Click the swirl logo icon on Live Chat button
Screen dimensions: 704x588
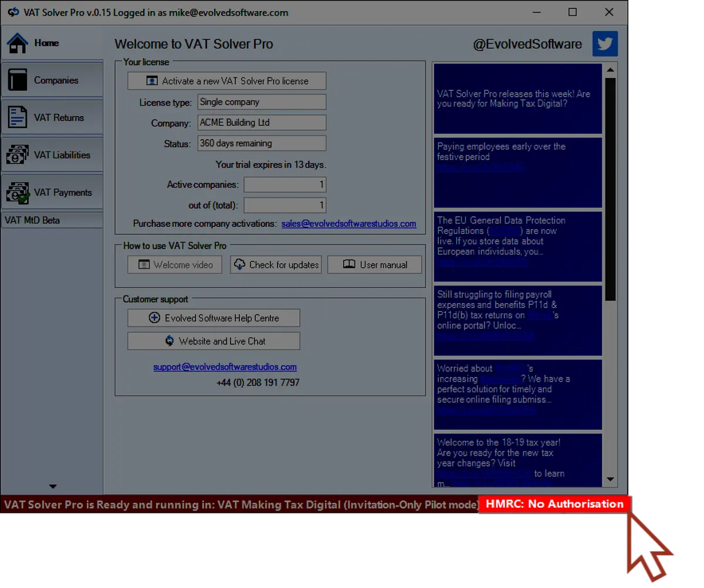pos(170,341)
